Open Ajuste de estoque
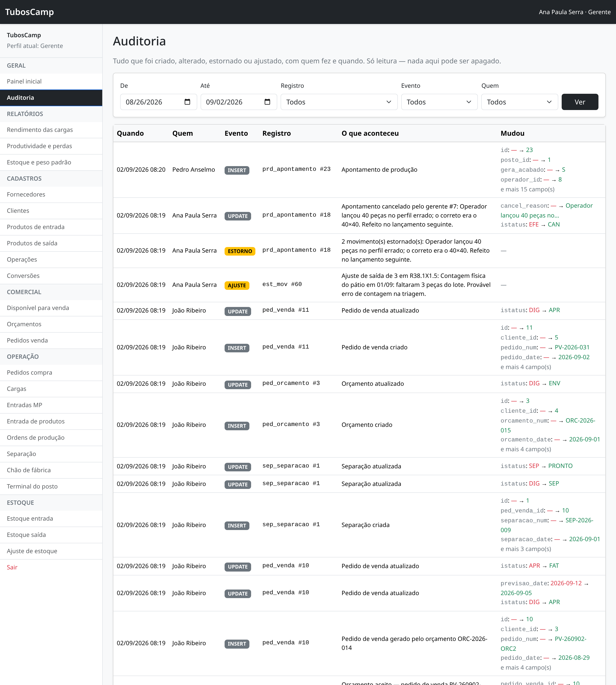Screen dimensions: 616x685 coord(51,551)
